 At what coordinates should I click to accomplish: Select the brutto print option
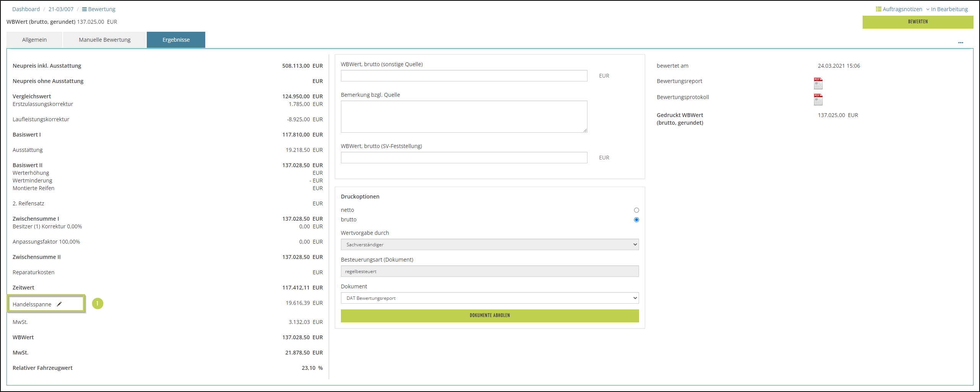point(636,220)
